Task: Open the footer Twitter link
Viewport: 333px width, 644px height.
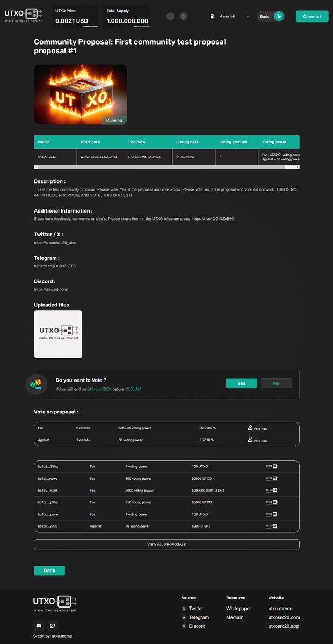Action: point(196,609)
